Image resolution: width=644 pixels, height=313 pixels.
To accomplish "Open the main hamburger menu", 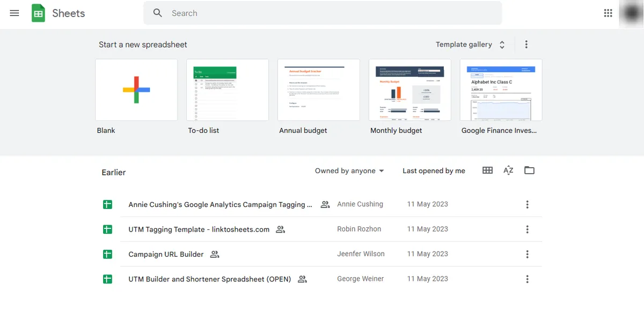I will (14, 13).
